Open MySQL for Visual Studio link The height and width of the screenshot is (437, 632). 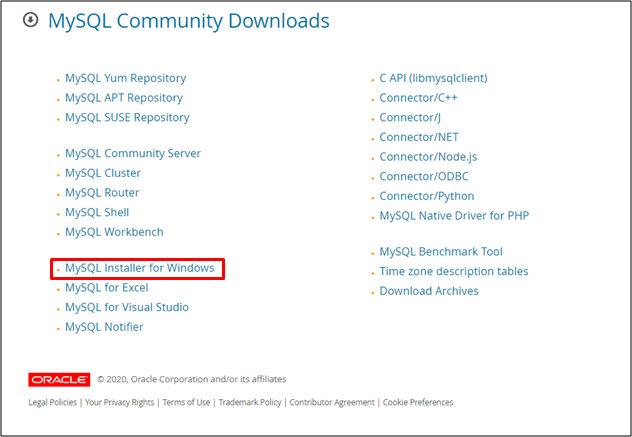click(127, 308)
